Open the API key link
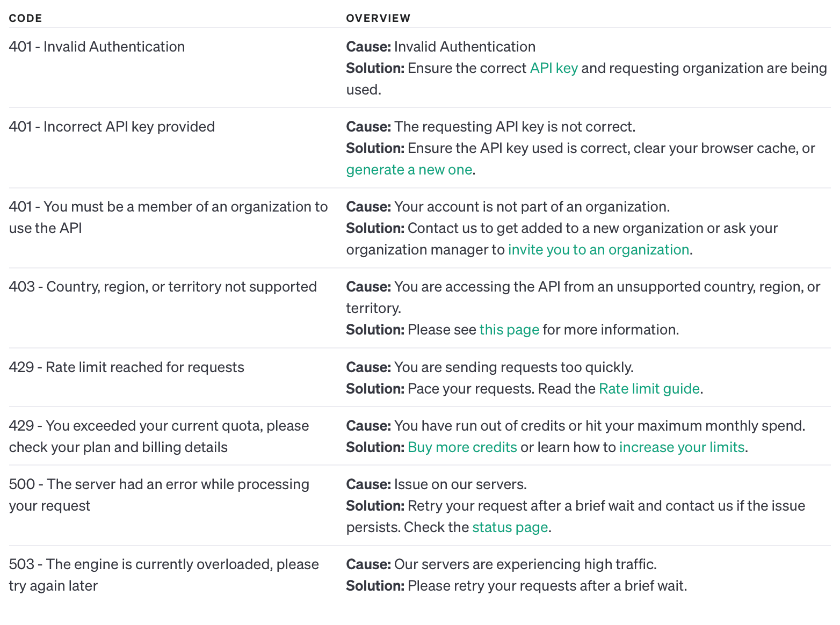Viewport: 840px width, 625px height. point(554,68)
